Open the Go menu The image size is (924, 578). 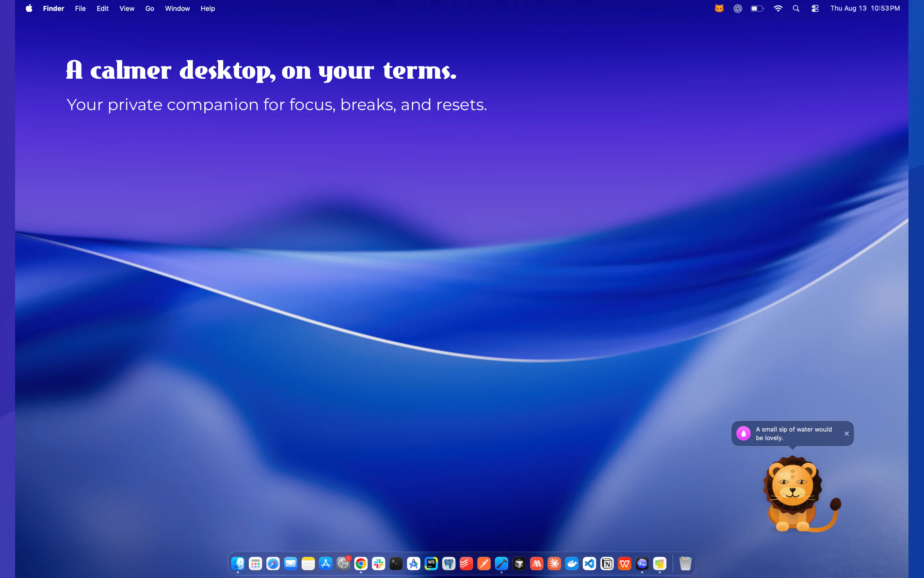[x=150, y=8]
